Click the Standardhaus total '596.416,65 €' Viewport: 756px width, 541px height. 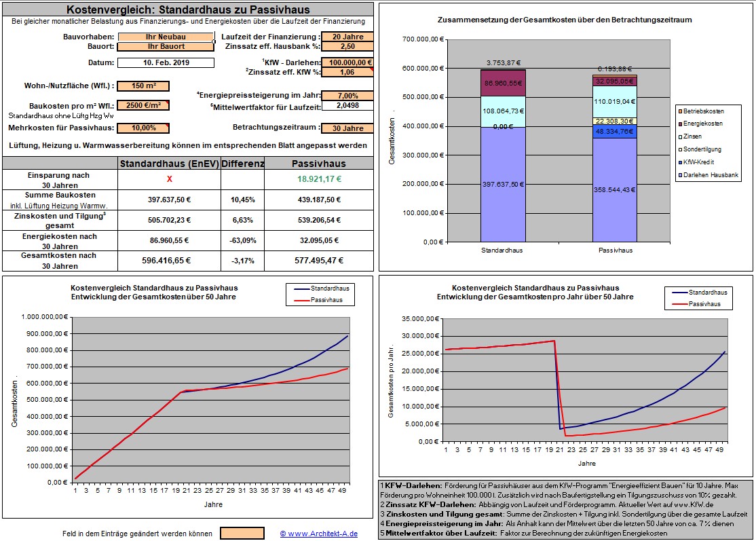coord(166,261)
